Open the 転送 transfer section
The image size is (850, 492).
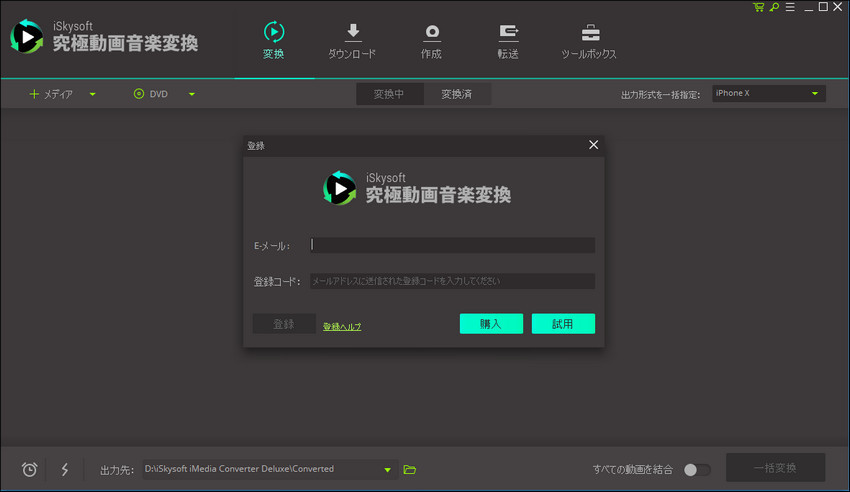[508, 42]
